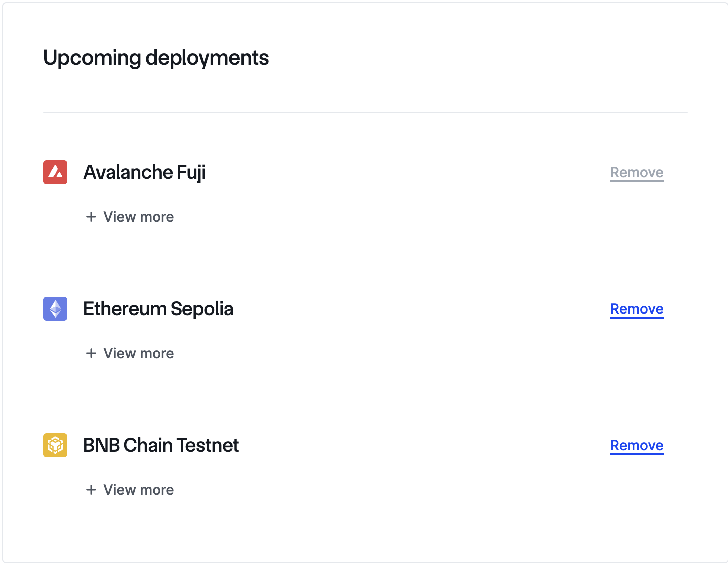
Task: Click the yellow BNB Chain Testnet logo
Action: 55,445
